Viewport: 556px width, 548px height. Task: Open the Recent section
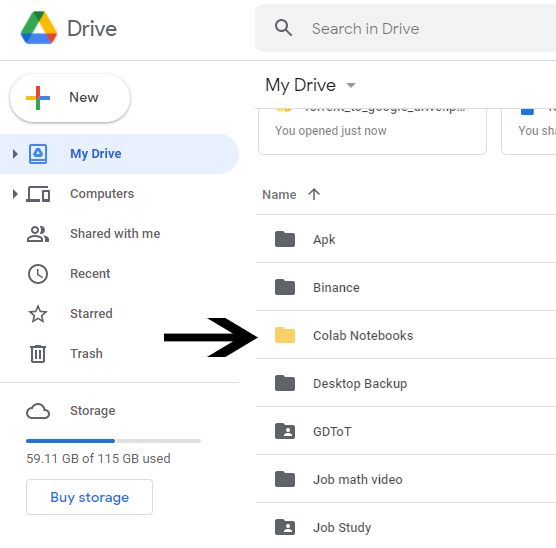[90, 273]
